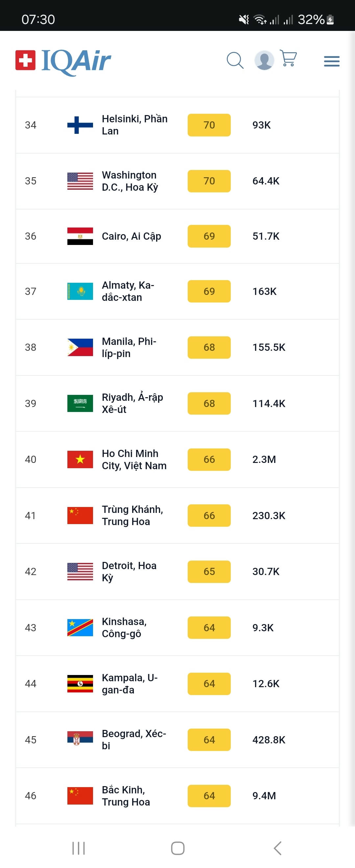Open Android recent apps button
Viewport: 355px width, 868px height.
[x=79, y=848]
